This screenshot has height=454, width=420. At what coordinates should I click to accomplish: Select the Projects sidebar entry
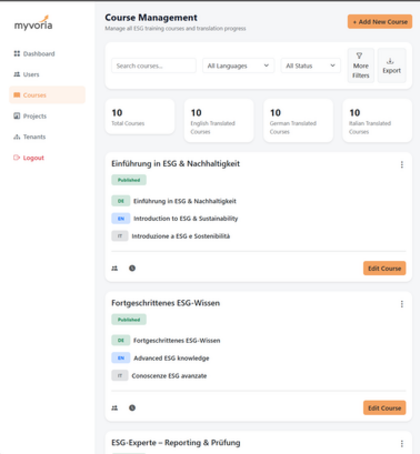(x=30, y=116)
